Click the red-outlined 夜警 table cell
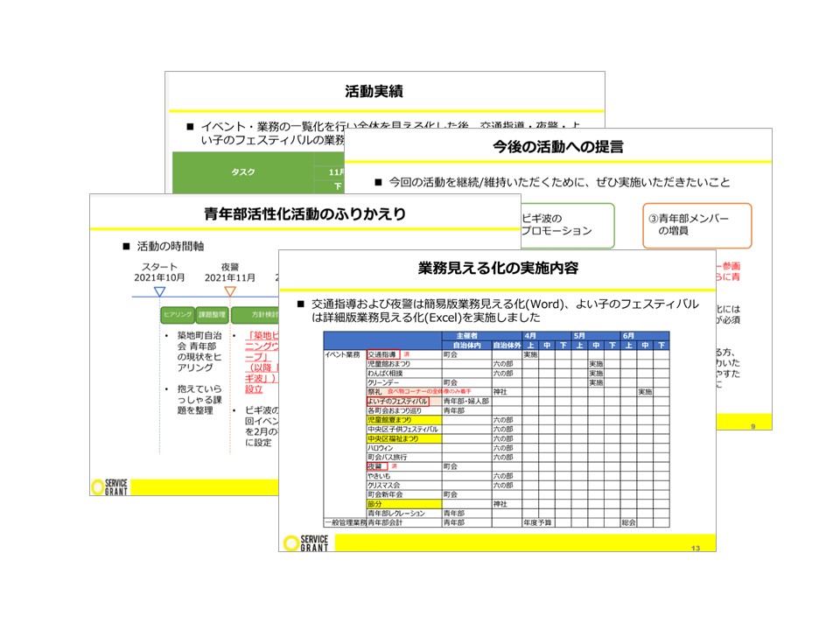The width and height of the screenshot is (840, 630). 376,466
